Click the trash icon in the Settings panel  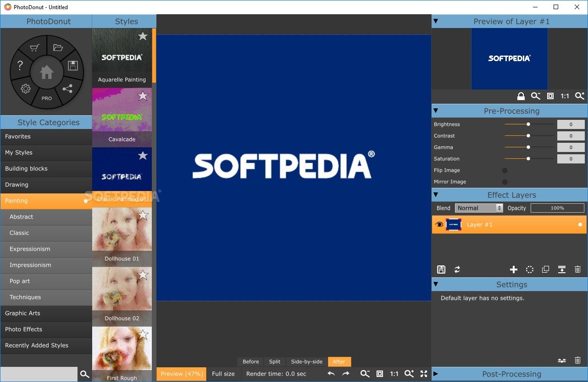(578, 361)
